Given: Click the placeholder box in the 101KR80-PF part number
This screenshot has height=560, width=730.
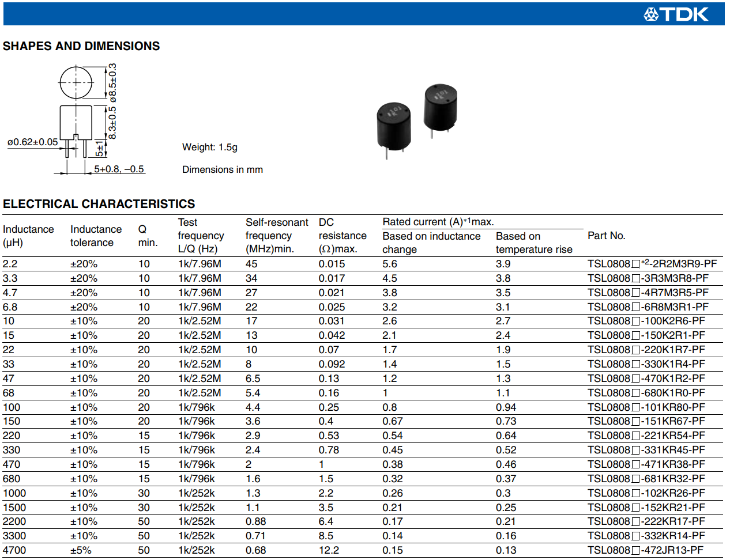Looking at the screenshot, I should click(635, 408).
